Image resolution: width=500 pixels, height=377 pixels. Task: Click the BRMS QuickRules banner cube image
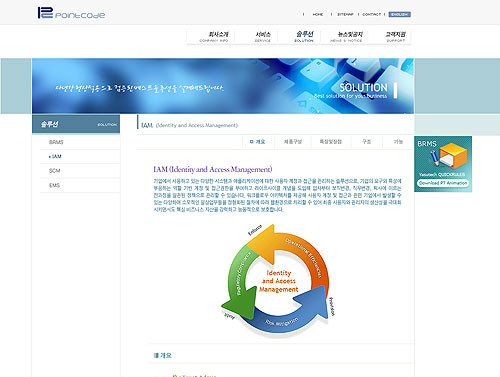point(449,155)
